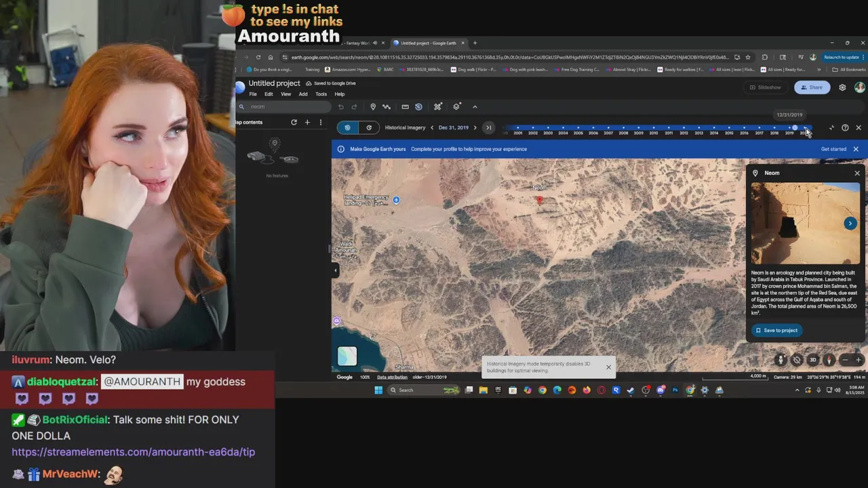868x488 pixels.
Task: Open the map Layers stack icon
Action: click(456, 106)
